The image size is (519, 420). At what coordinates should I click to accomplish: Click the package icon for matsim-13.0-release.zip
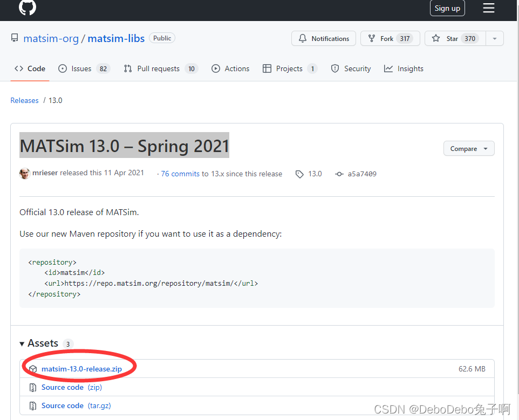coord(33,369)
